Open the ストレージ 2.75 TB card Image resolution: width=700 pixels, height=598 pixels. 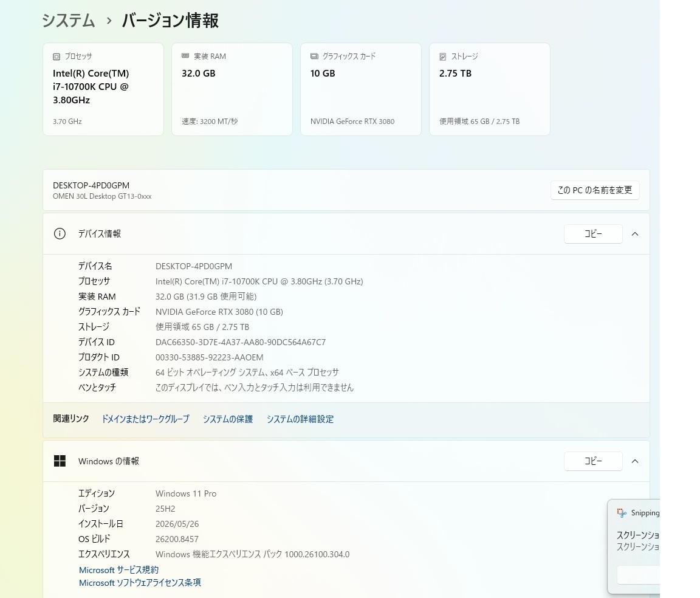click(x=490, y=89)
